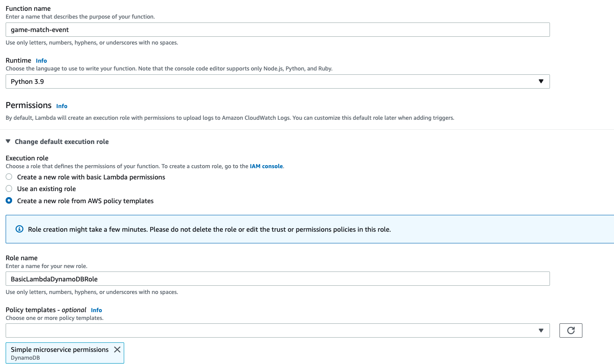Open the IAM console link
The width and height of the screenshot is (614, 364).
point(266,166)
